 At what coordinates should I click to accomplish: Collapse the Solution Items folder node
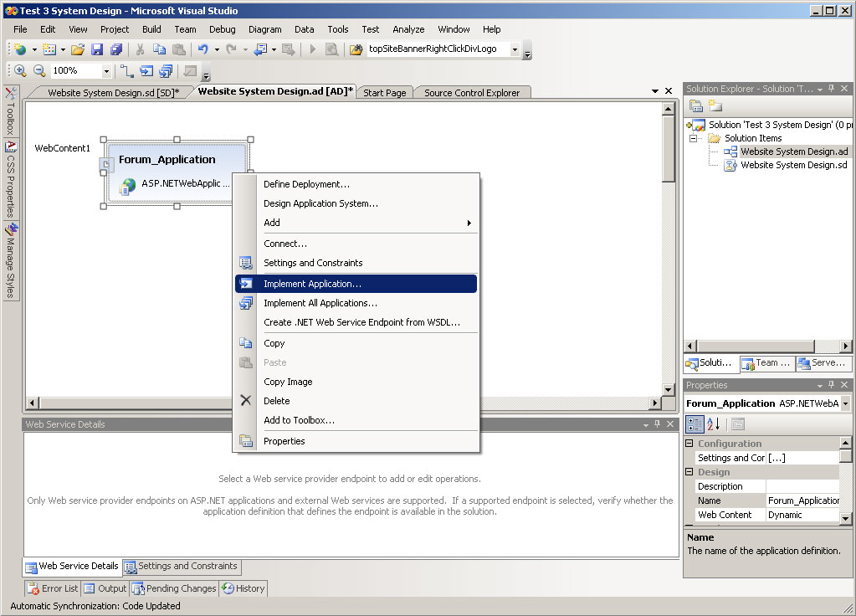pos(693,138)
